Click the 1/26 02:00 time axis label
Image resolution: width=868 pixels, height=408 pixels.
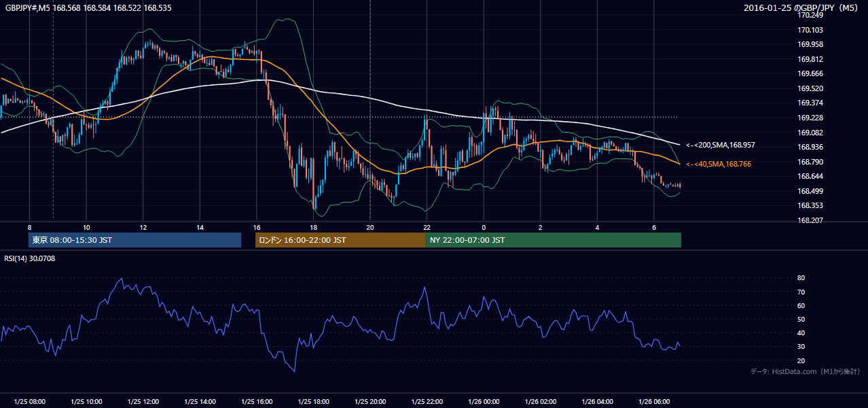pyautogui.click(x=541, y=402)
